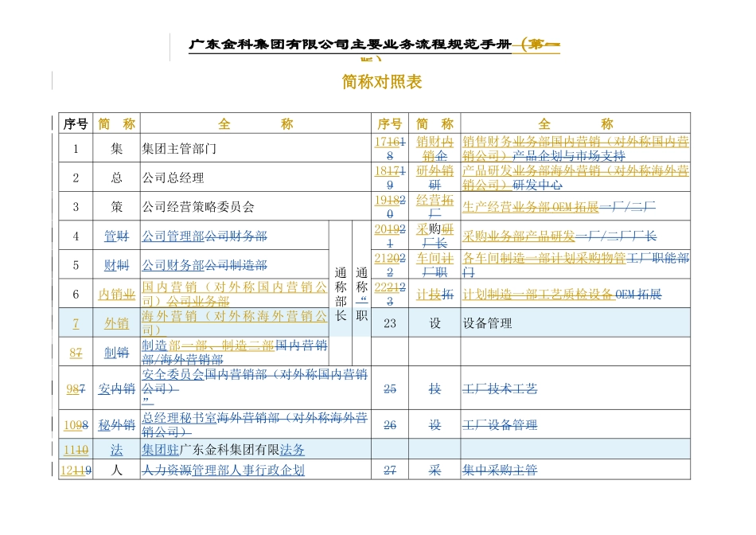This screenshot has width=756, height=535.
Task: Click the left 序号 column header
Action: point(76,124)
